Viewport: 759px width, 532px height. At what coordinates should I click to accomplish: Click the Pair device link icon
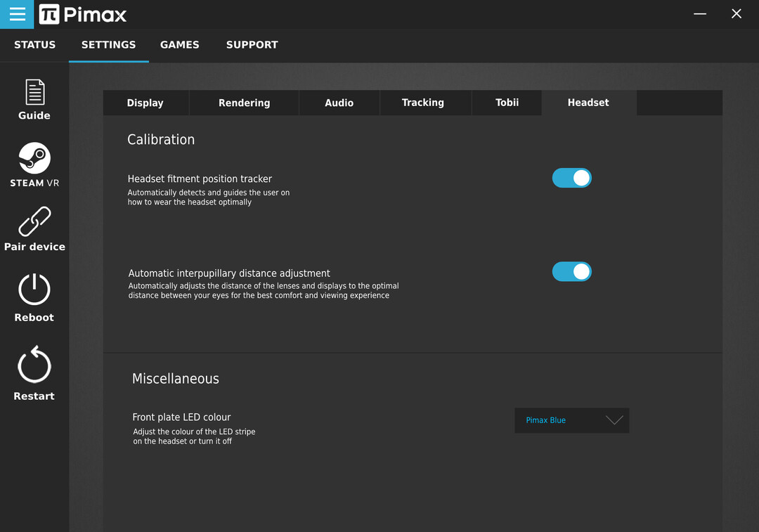34,222
